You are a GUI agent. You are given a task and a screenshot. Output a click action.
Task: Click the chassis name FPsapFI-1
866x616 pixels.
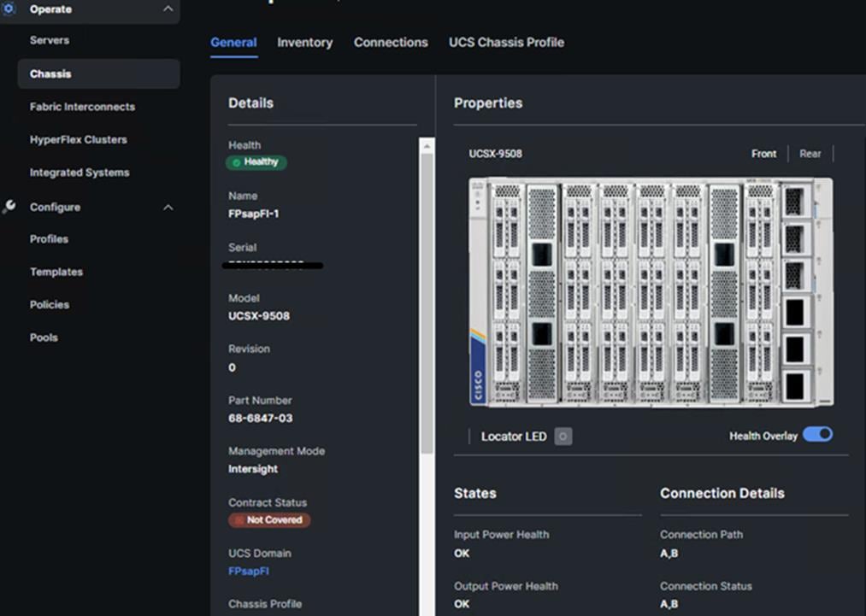254,214
